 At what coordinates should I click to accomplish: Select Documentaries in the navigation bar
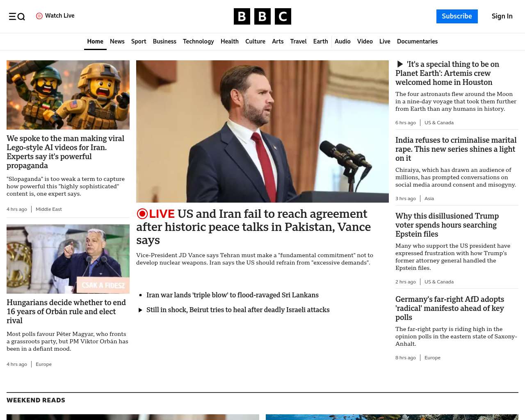click(x=417, y=41)
